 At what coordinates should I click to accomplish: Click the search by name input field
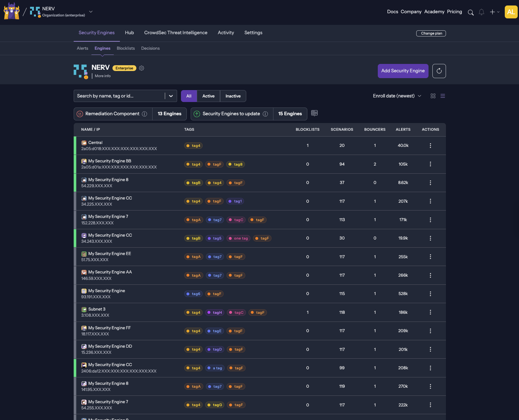click(x=120, y=96)
